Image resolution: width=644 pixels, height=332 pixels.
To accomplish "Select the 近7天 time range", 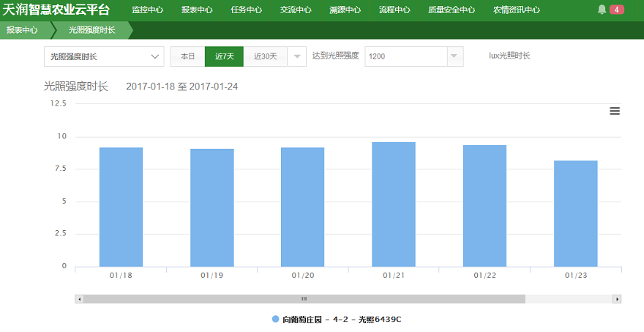I will pyautogui.click(x=225, y=56).
